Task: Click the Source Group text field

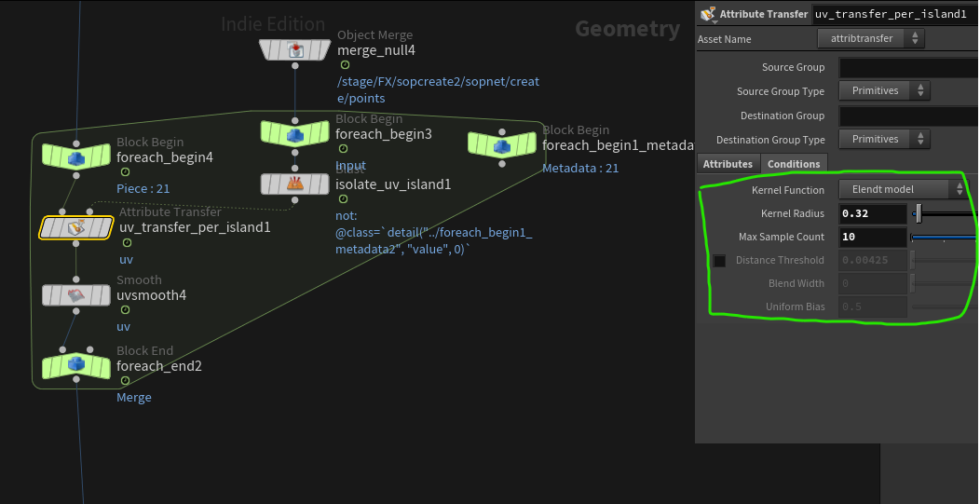Action: 908,67
